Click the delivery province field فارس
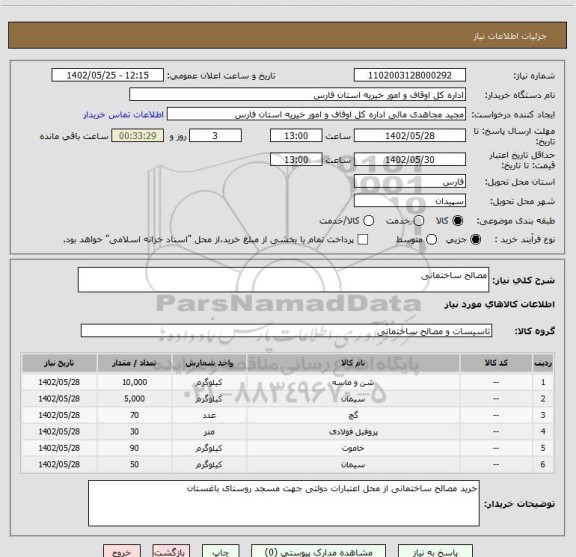This screenshot has width=576, height=557. click(410, 182)
